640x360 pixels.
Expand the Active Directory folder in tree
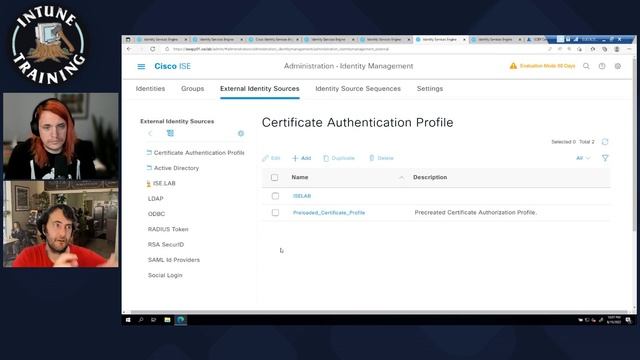pyautogui.click(x=149, y=168)
